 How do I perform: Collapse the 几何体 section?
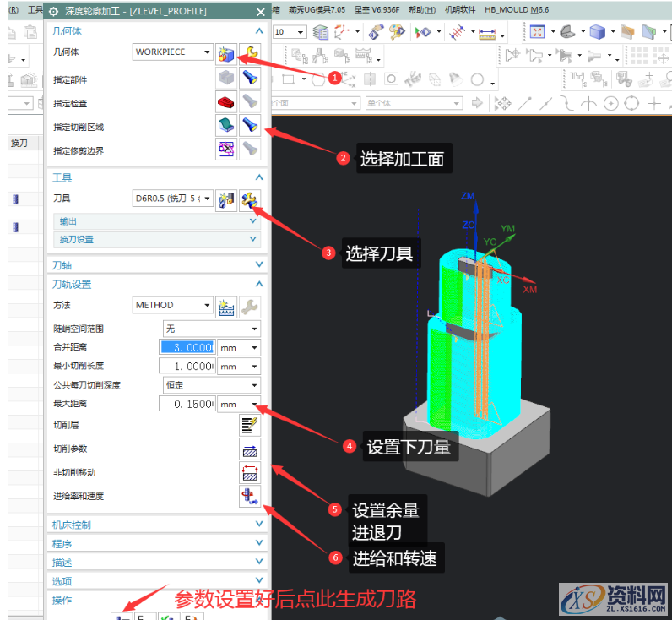(259, 31)
